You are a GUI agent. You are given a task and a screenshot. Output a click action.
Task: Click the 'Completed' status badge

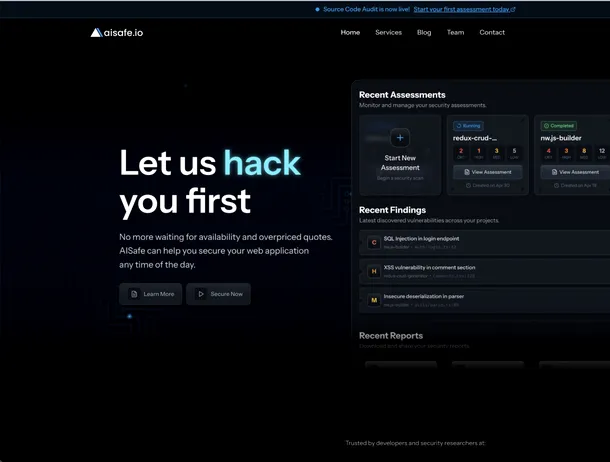click(559, 126)
